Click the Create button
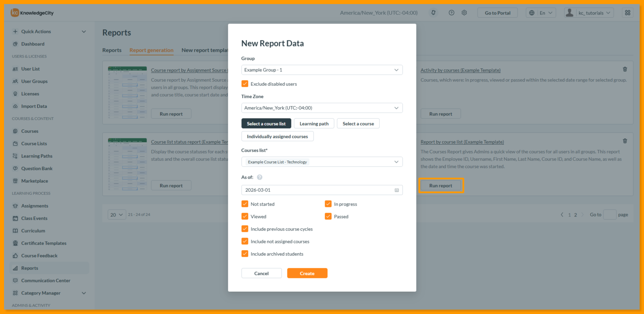The image size is (644, 314). click(307, 273)
